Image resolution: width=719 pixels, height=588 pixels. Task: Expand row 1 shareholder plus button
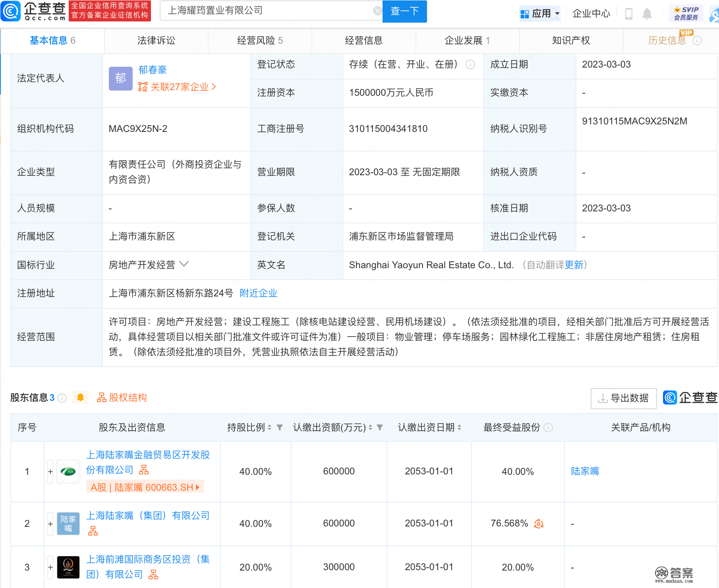coord(50,472)
